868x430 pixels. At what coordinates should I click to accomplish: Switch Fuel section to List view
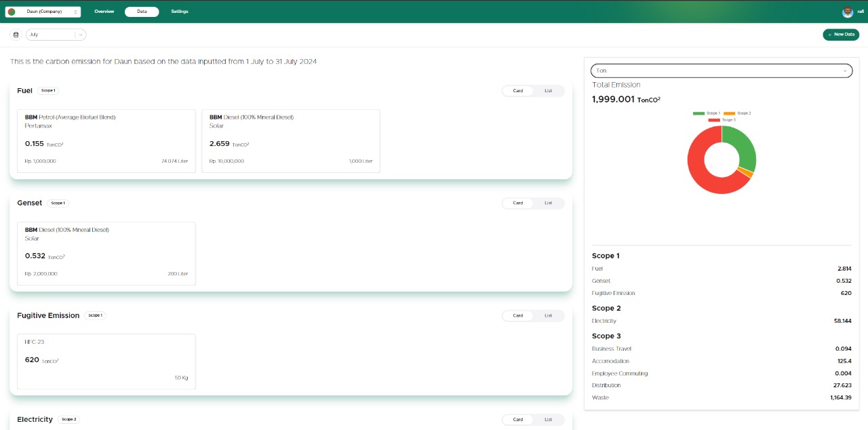548,91
